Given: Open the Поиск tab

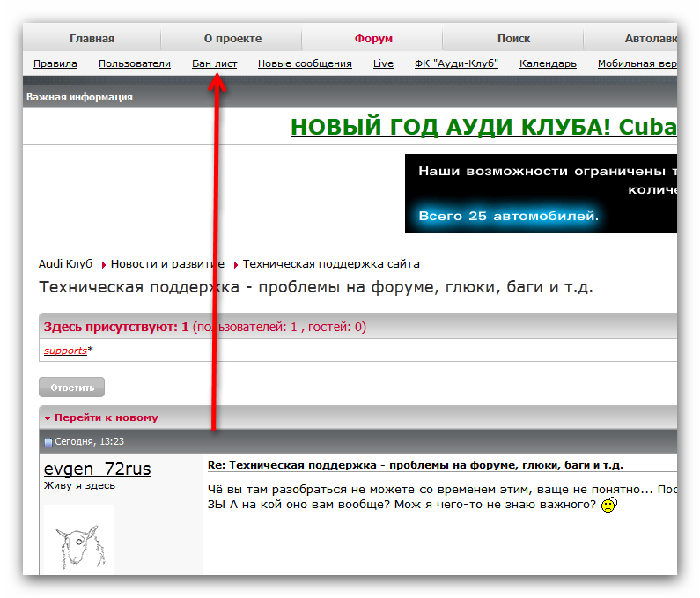Looking at the screenshot, I should pos(513,39).
